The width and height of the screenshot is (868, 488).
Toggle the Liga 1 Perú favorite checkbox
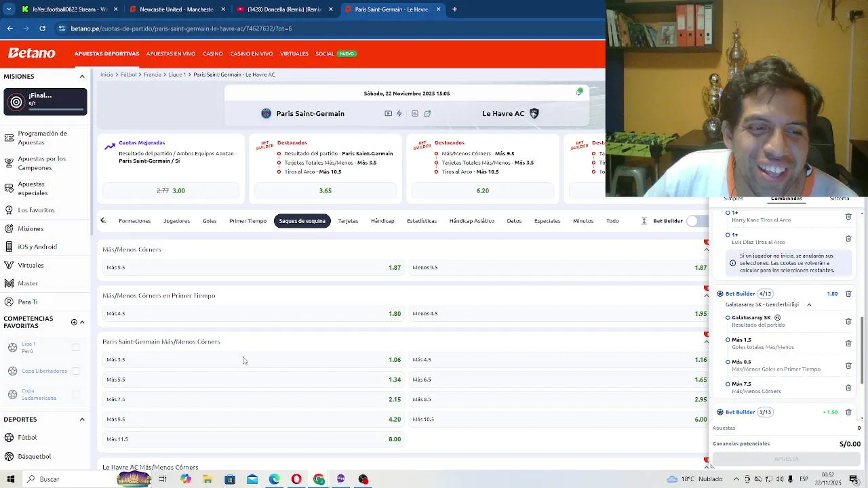(76, 348)
